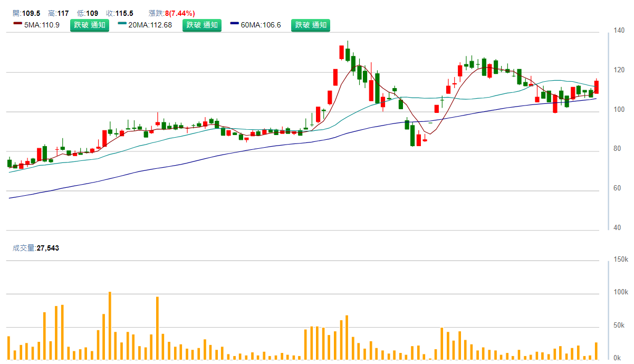
Task: Click the 50k volume axis label
Action: (619, 325)
